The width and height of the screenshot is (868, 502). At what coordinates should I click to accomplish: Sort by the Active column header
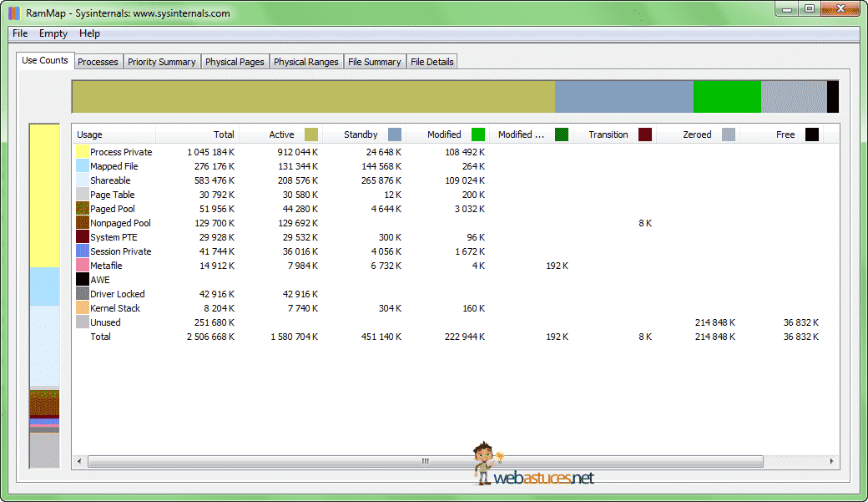[281, 134]
